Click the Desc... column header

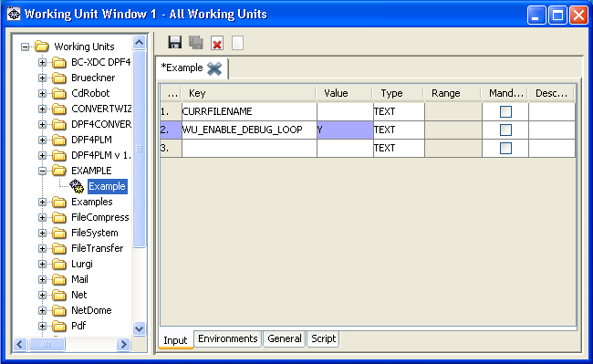[551, 93]
